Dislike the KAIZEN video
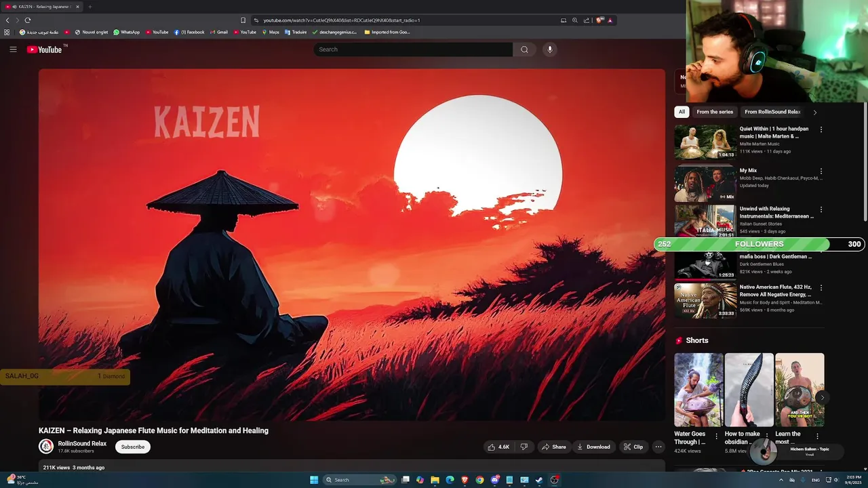The width and height of the screenshot is (868, 488). tap(524, 447)
